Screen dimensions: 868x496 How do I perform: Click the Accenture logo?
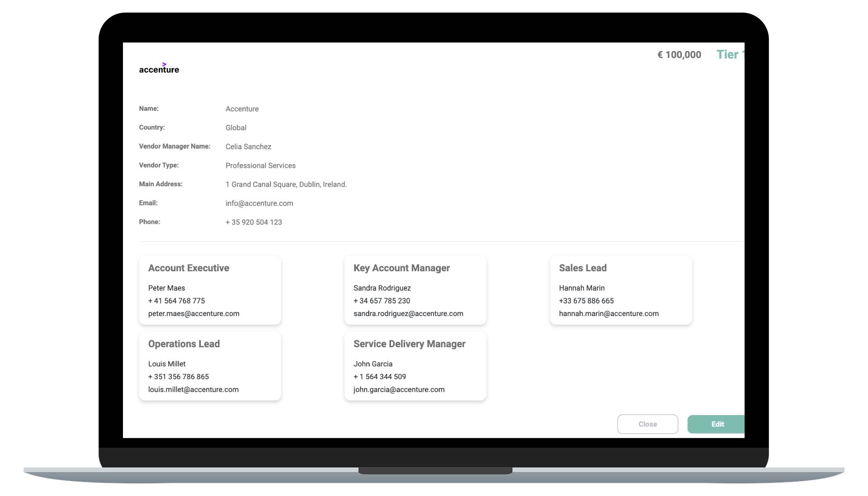click(159, 68)
